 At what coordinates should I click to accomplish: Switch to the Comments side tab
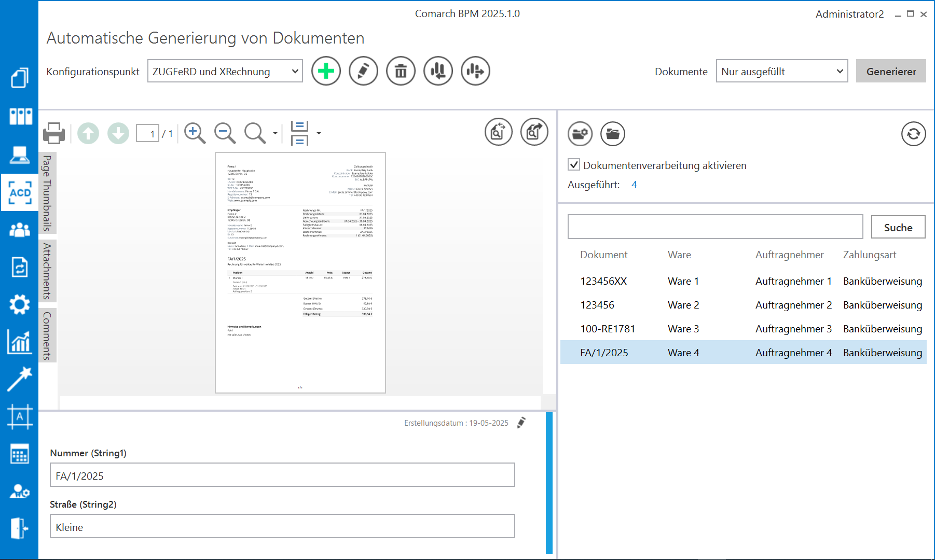47,335
